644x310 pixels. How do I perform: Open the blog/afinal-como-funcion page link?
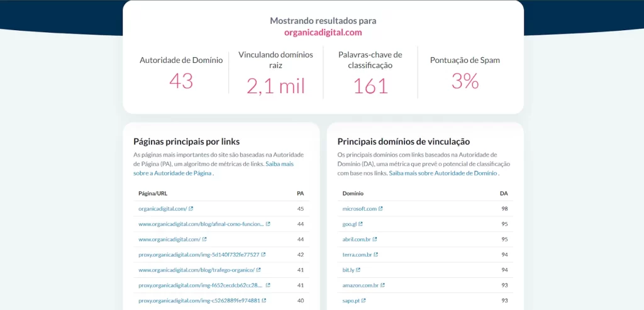click(201, 224)
